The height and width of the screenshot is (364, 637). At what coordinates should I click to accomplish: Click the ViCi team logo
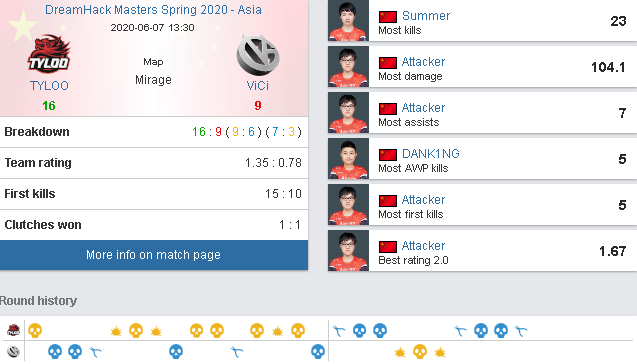click(258, 55)
